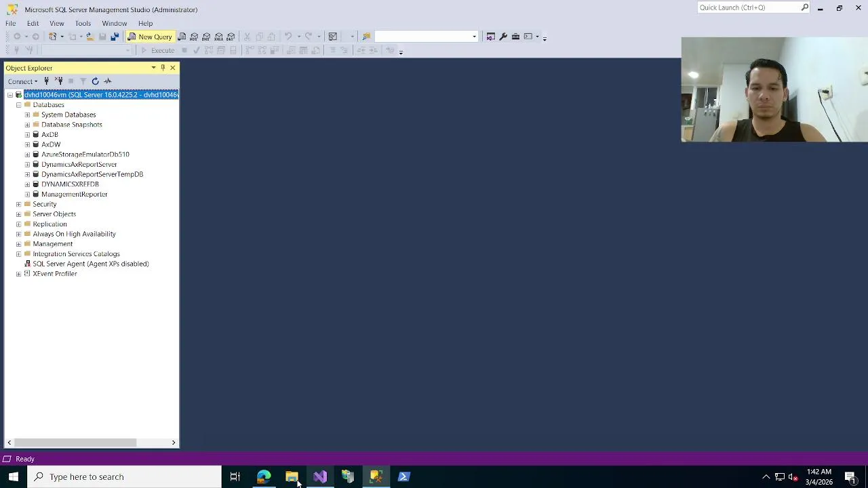Click in the Quick Launch search box
This screenshot has width=868, height=488.
(x=749, y=7)
